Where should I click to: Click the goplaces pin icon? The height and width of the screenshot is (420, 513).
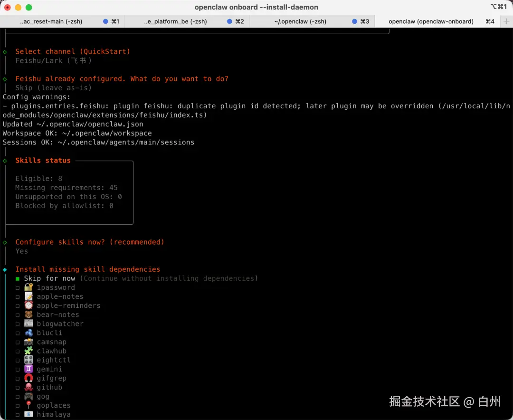coord(28,405)
